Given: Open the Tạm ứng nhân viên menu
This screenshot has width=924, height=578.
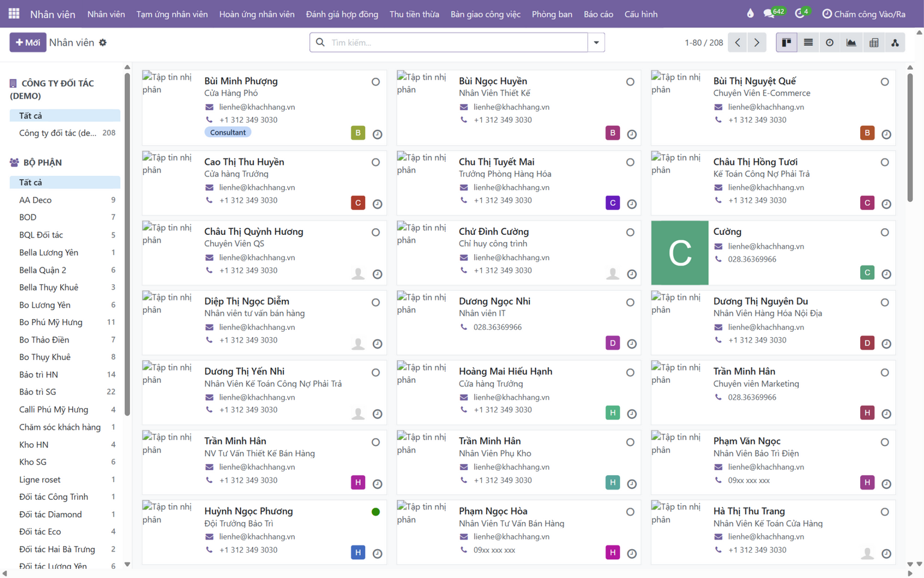Looking at the screenshot, I should coord(172,14).
